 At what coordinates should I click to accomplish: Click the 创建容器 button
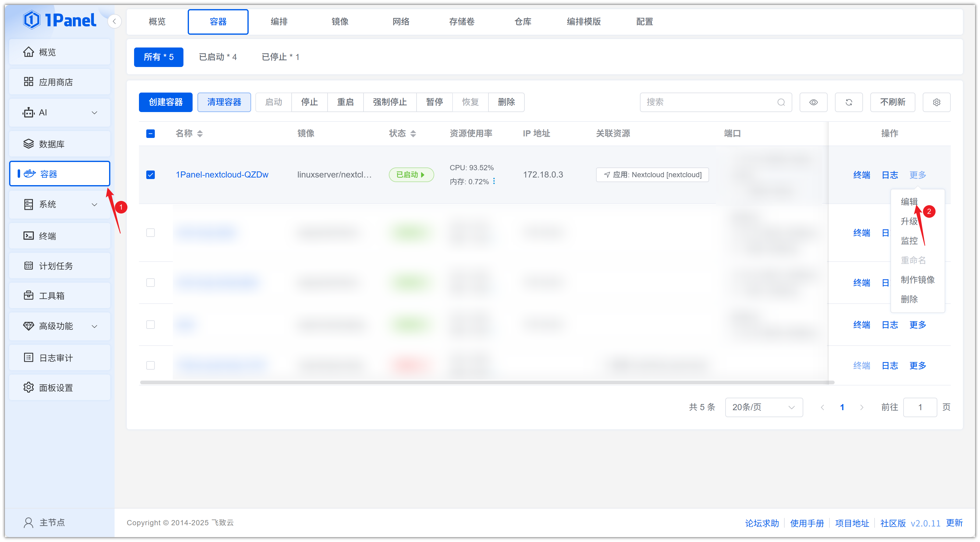[165, 102]
